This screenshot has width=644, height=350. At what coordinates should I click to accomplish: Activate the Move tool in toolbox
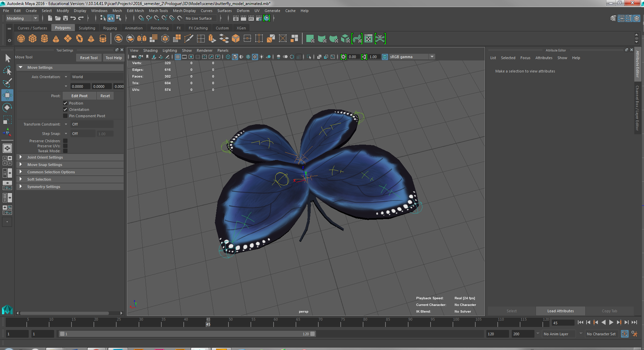point(7,95)
